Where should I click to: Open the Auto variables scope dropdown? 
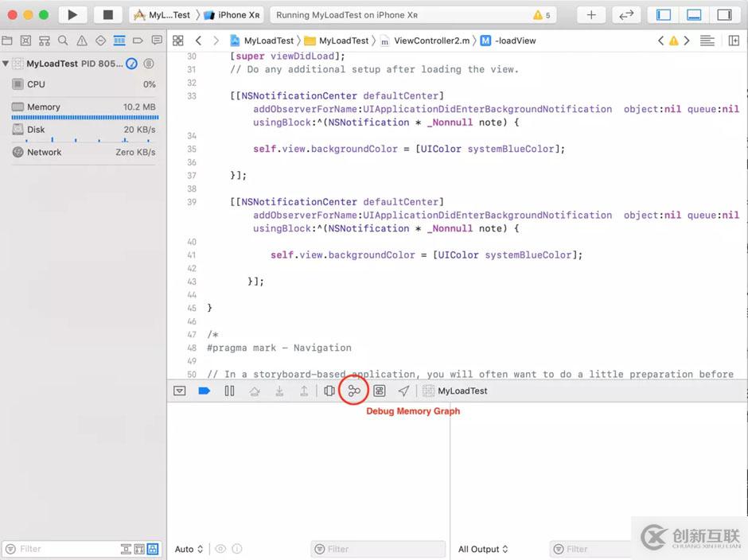pyautogui.click(x=189, y=549)
